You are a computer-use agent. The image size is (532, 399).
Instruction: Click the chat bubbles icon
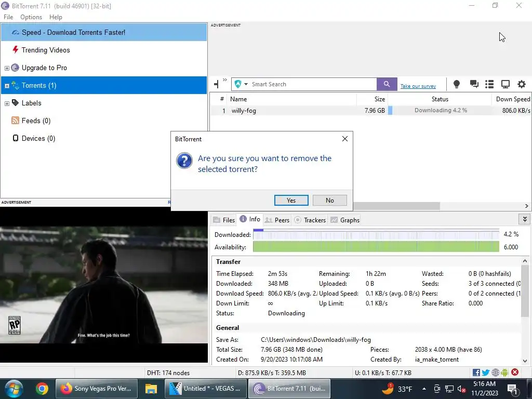[x=474, y=84]
